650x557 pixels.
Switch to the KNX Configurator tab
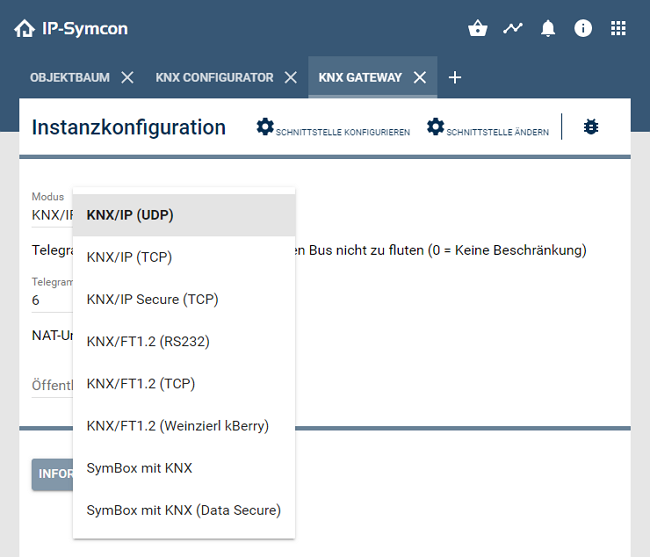(214, 77)
